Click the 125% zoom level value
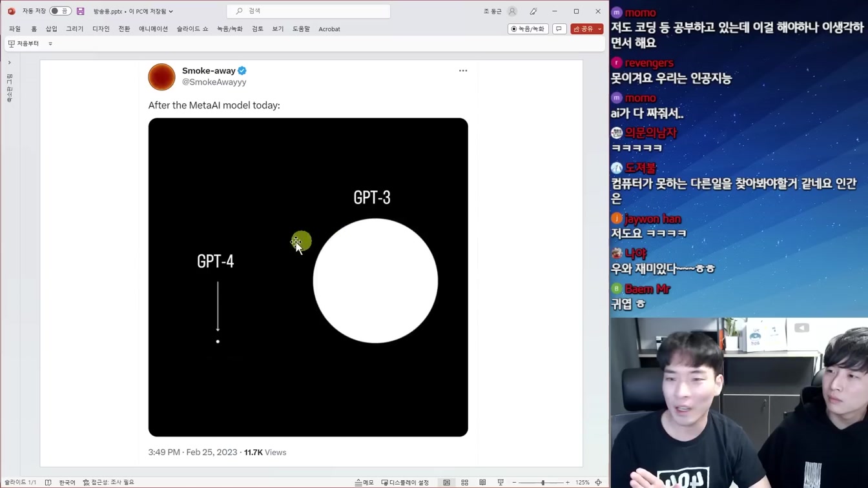Viewport: 868px width, 488px height. (x=583, y=482)
